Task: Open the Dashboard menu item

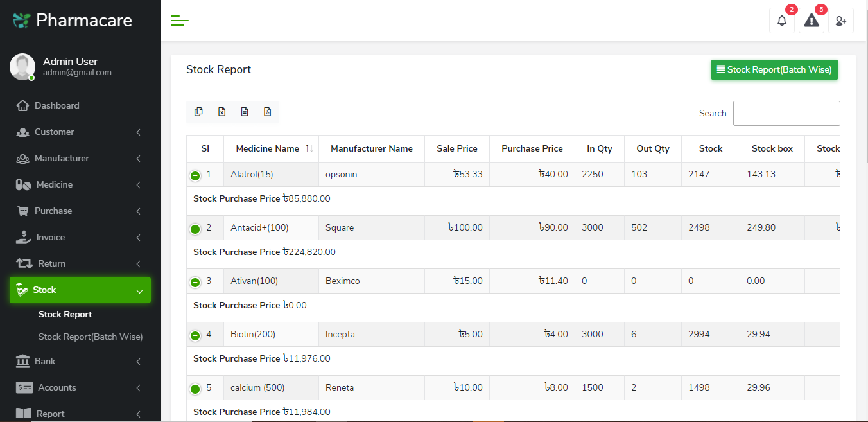Action: pos(57,105)
